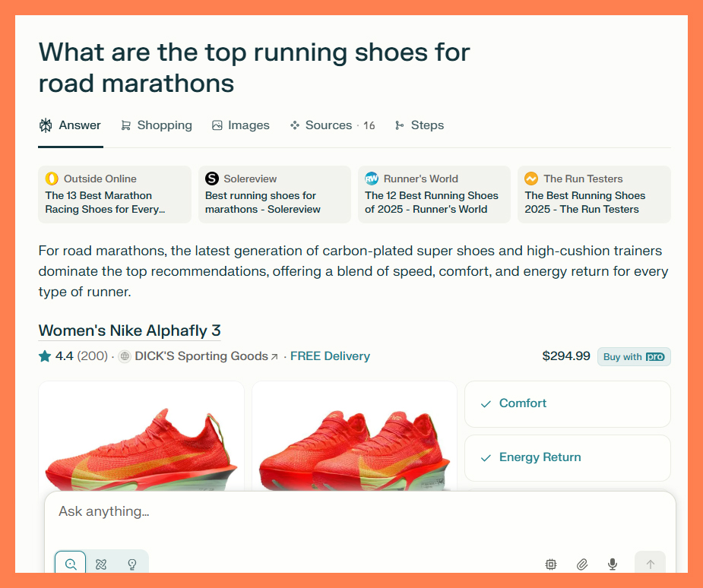Attach a file with the paperclip icon
This screenshot has height=588, width=703.
point(581,564)
